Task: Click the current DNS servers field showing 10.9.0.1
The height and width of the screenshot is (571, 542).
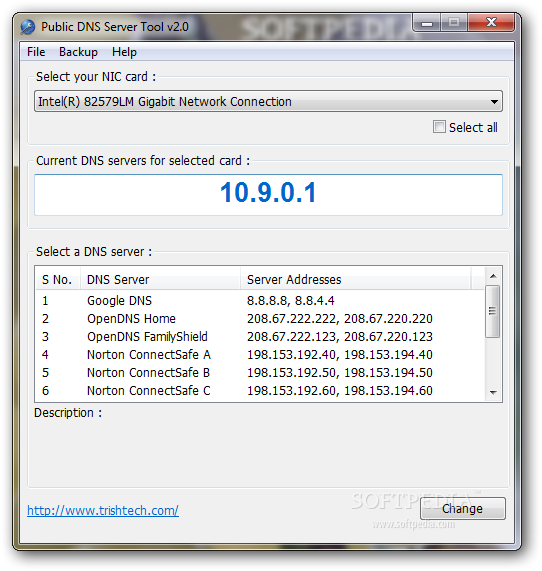Action: (x=268, y=194)
